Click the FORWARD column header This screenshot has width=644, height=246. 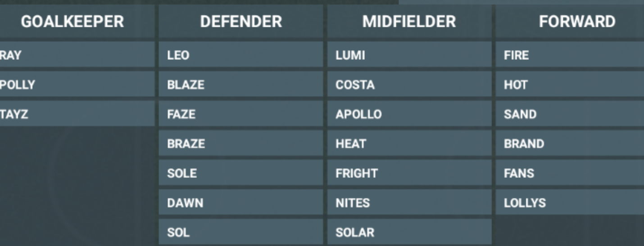pos(570,22)
